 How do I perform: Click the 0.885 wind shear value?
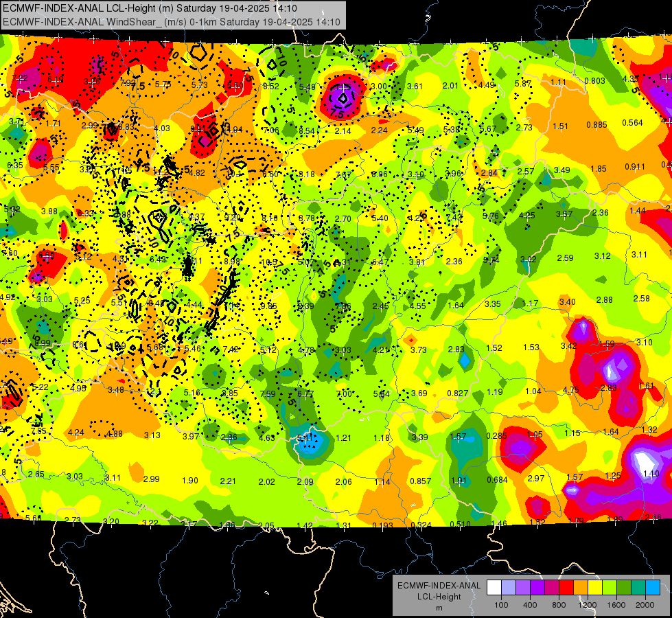pyautogui.click(x=597, y=124)
